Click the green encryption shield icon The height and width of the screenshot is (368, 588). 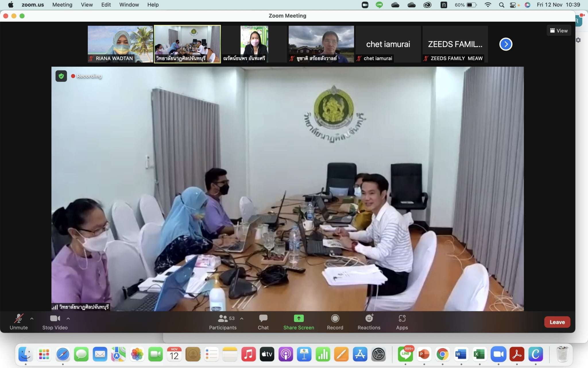click(x=61, y=76)
